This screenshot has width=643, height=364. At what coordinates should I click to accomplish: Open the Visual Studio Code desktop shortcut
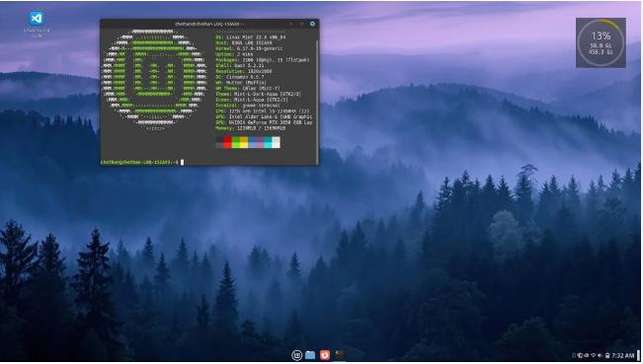coord(37,24)
